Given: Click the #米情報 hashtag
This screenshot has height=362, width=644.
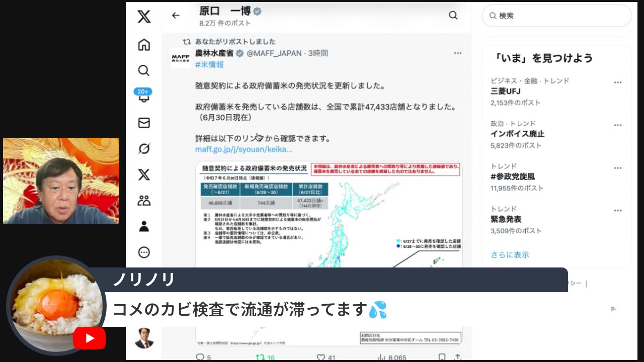Looking at the screenshot, I should [x=210, y=65].
